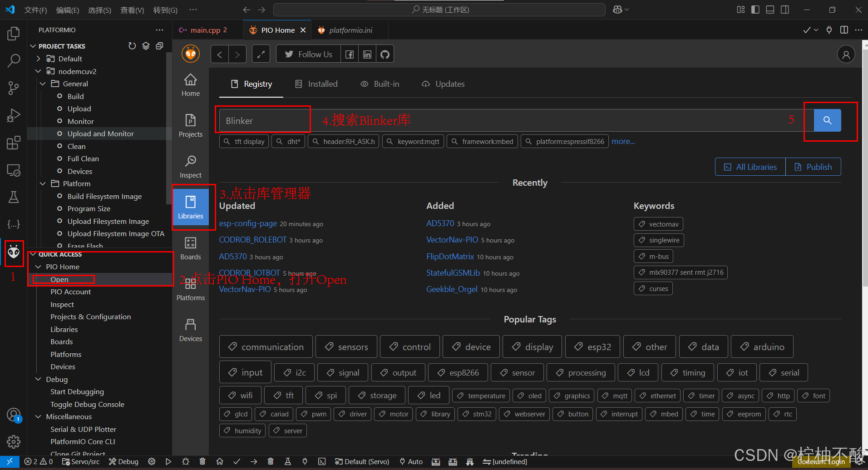Open the Platforms section in PIO Home

(191, 289)
